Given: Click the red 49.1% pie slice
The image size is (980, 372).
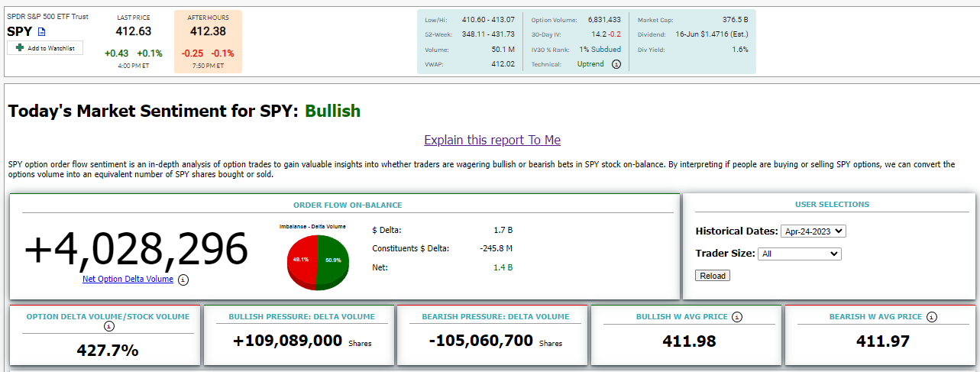Looking at the screenshot, I should point(302,258).
